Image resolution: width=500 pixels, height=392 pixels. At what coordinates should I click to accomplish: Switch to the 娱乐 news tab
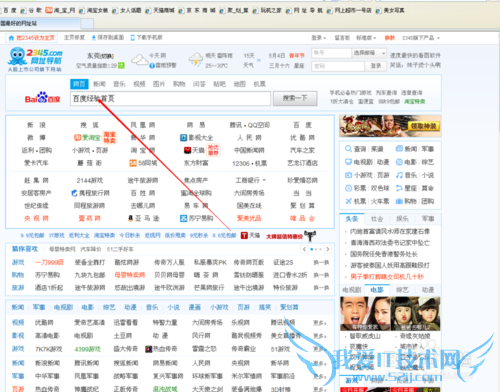(402, 219)
